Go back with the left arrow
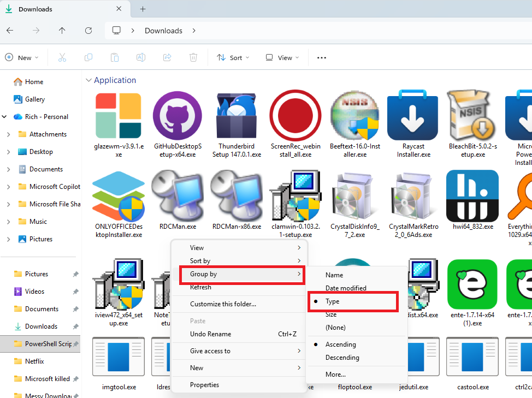 point(10,31)
